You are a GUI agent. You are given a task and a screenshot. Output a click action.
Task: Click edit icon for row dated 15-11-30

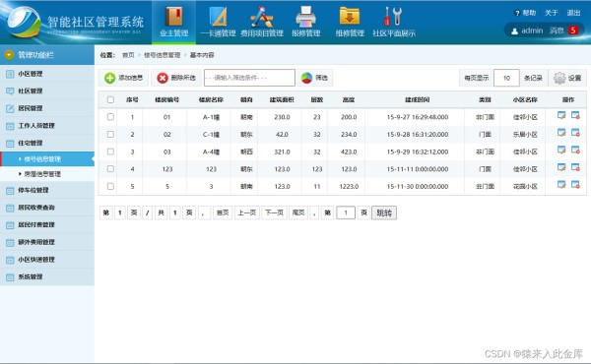click(x=561, y=185)
